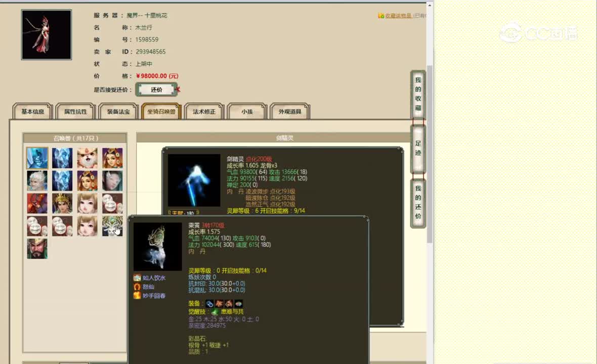The height and width of the screenshot is (364, 597).
Task: Click the 怒仙 skill name text
Action: (x=148, y=287)
